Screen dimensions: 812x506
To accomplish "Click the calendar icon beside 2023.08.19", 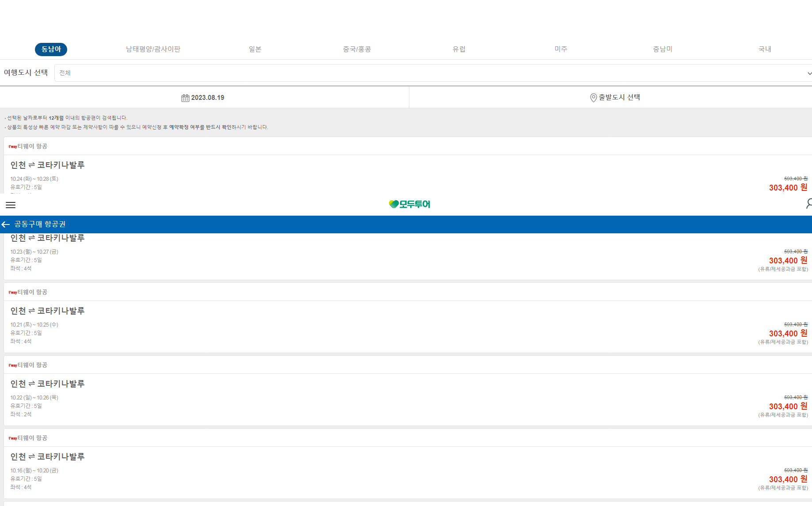I will [185, 98].
